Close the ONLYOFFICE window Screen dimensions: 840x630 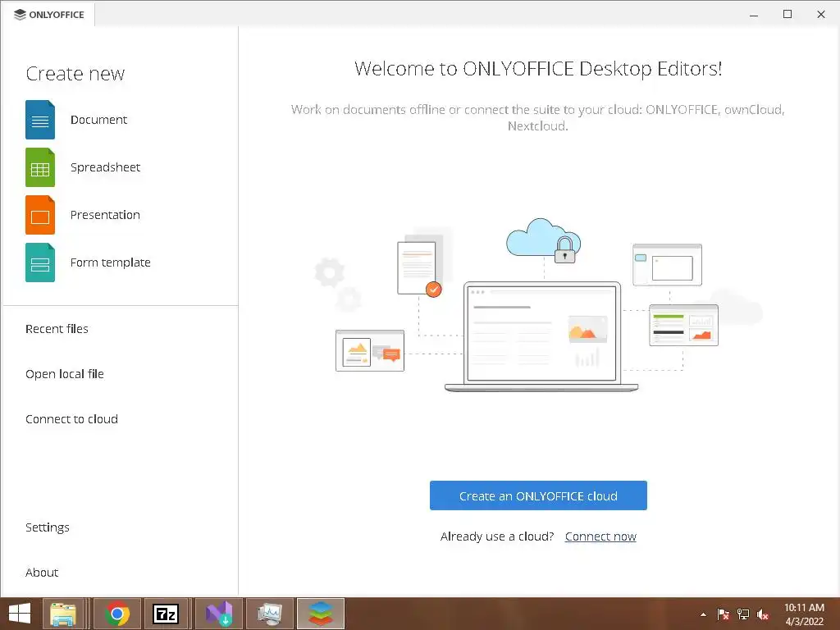click(820, 15)
